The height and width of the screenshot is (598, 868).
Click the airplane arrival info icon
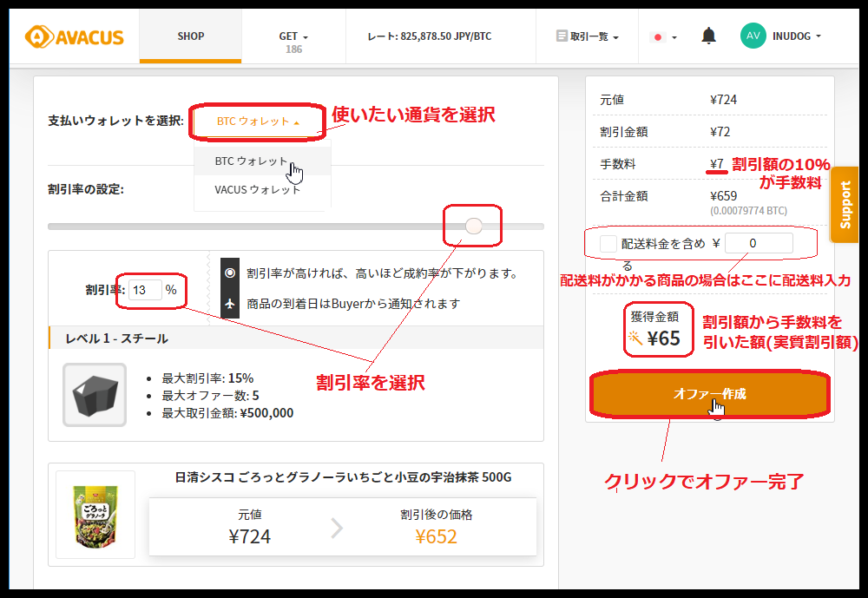(x=230, y=304)
